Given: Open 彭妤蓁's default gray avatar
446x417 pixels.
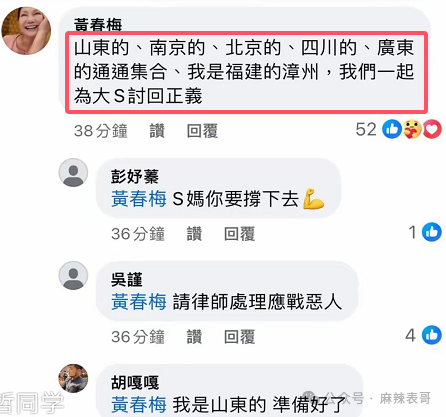Looking at the screenshot, I should tap(73, 173).
